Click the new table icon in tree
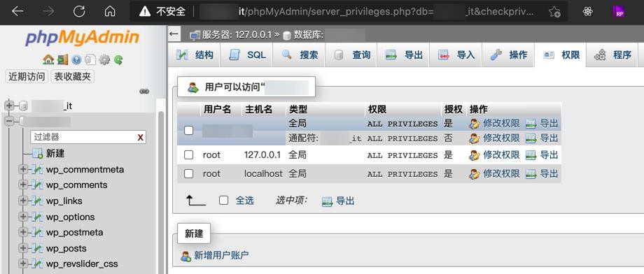 point(38,154)
